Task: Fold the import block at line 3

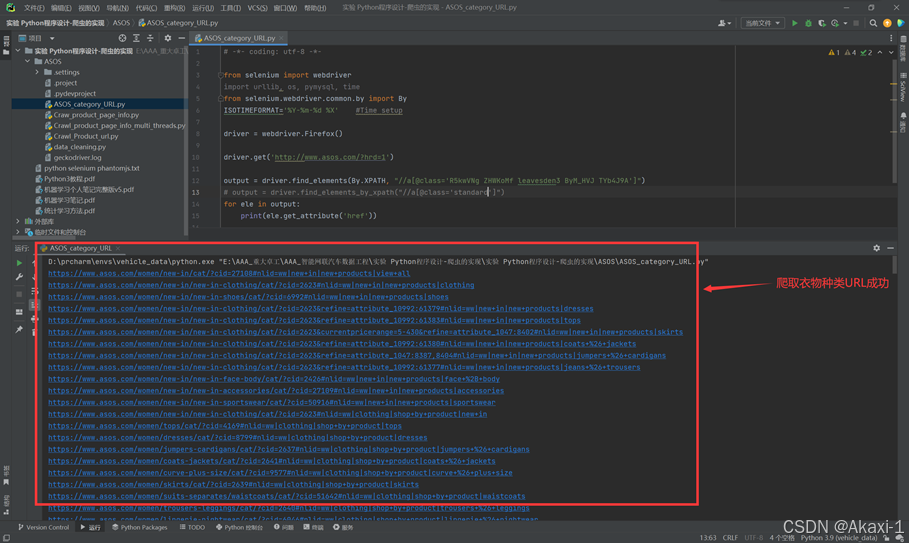Action: (220, 75)
